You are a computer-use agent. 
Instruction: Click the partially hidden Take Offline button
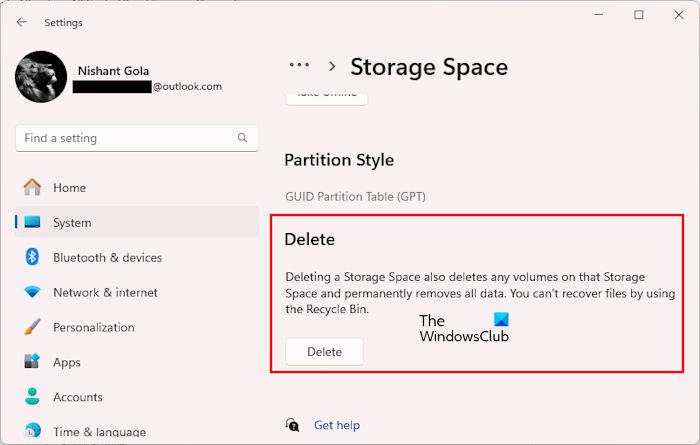click(x=327, y=97)
